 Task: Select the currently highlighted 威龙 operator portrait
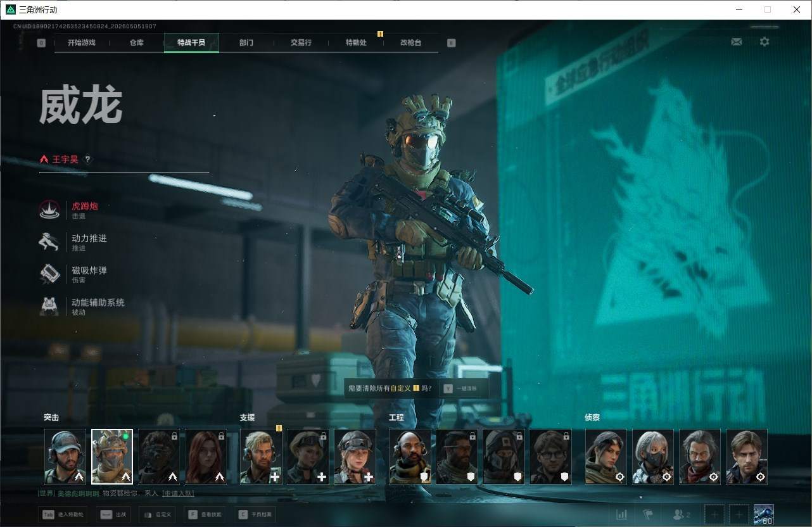coord(112,457)
